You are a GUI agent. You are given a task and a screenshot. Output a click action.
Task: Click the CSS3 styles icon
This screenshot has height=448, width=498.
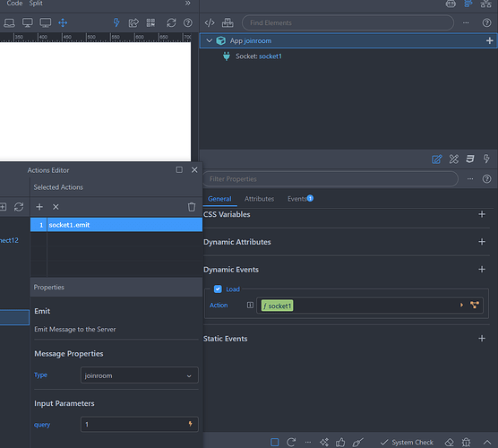pyautogui.click(x=470, y=159)
